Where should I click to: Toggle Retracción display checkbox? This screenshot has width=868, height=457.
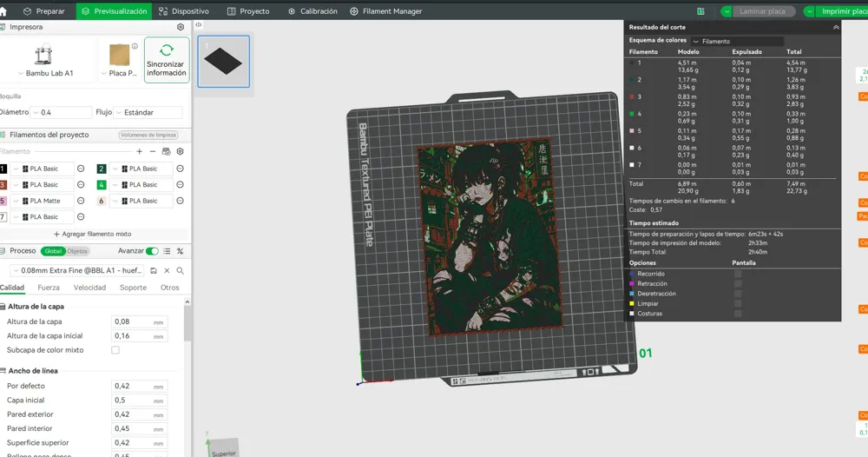coord(737,283)
